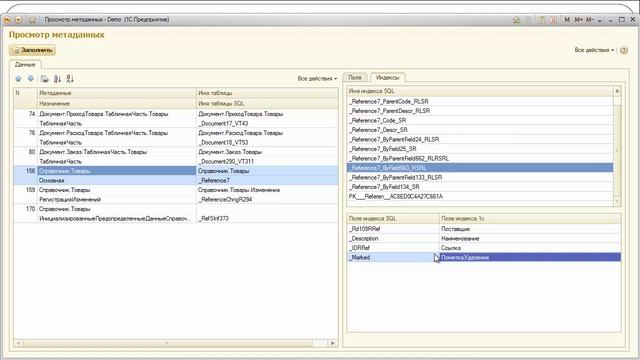Image resolution: width=640 pixels, height=360 pixels.
Task: Click the _Marked field cell
Action: (393, 258)
